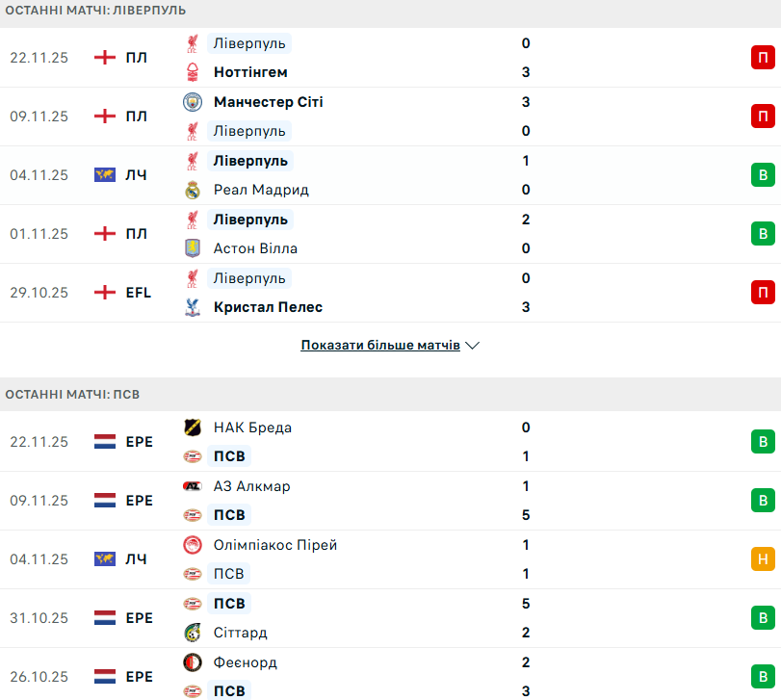Click the 'ЛЧ' league label for PSV match
Viewport: 781px width, 700px height.
(136, 559)
